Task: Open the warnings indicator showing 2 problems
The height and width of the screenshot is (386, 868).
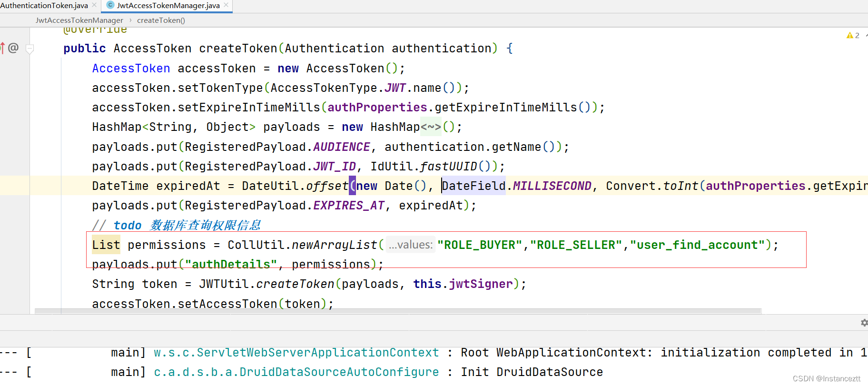Action: 853,35
